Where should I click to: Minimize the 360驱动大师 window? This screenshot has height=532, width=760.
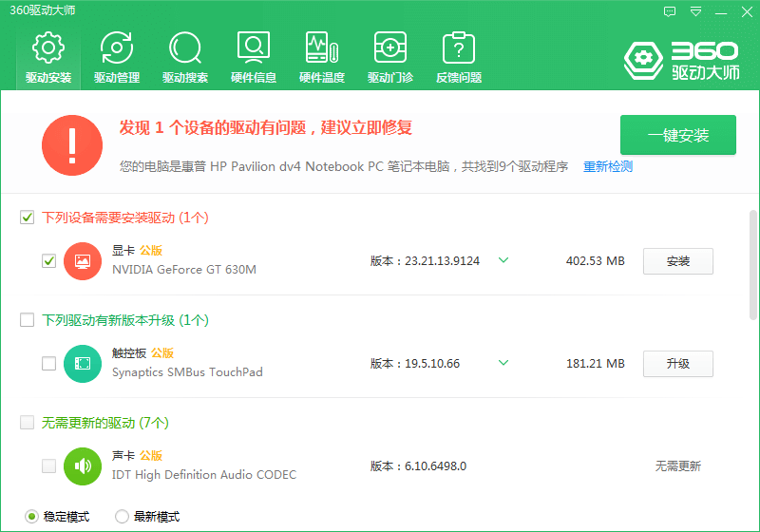click(721, 11)
